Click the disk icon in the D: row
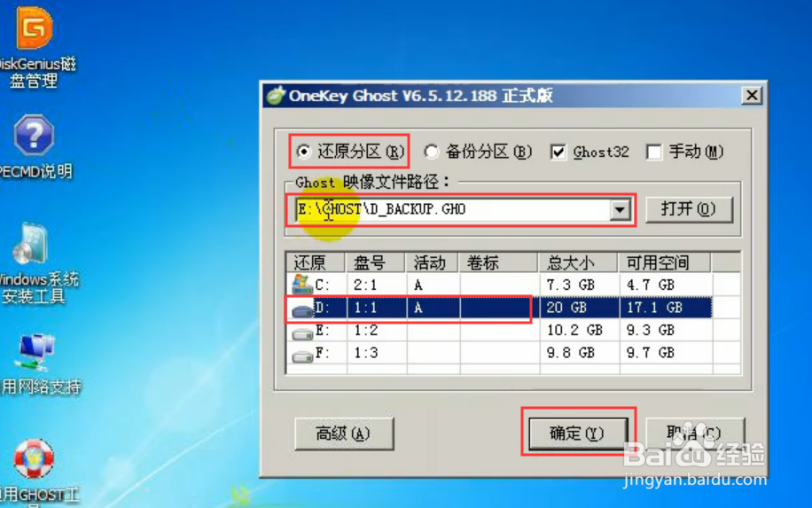The image size is (812, 508). click(x=302, y=309)
